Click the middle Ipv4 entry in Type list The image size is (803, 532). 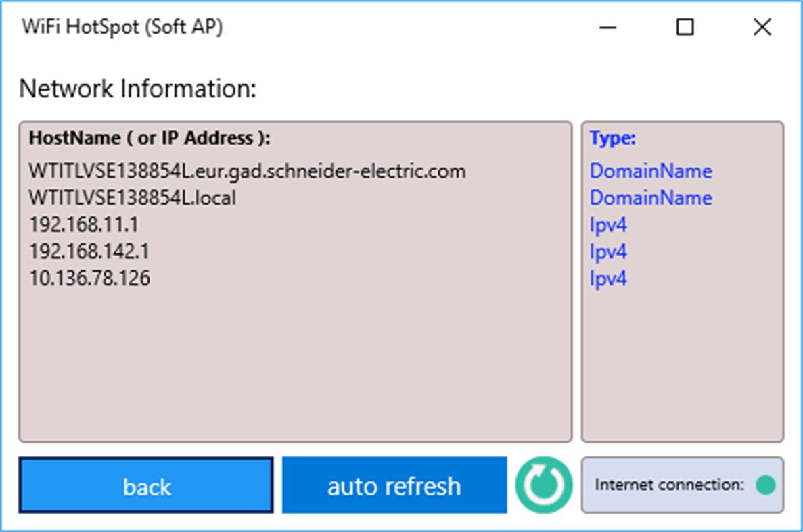tap(608, 251)
